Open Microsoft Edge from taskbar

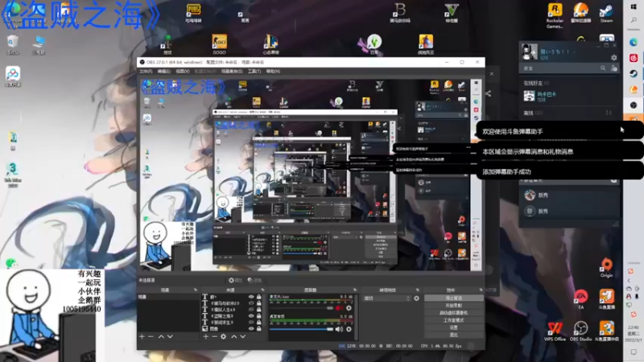click(x=634, y=43)
